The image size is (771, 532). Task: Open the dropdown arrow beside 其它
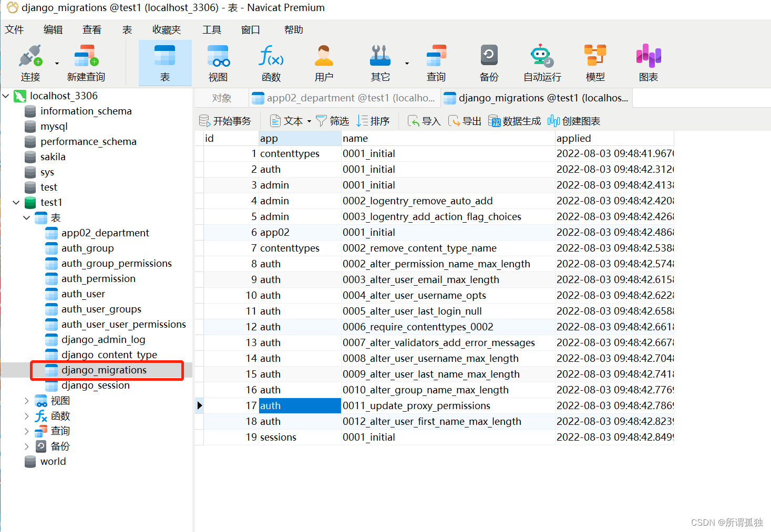tap(407, 64)
